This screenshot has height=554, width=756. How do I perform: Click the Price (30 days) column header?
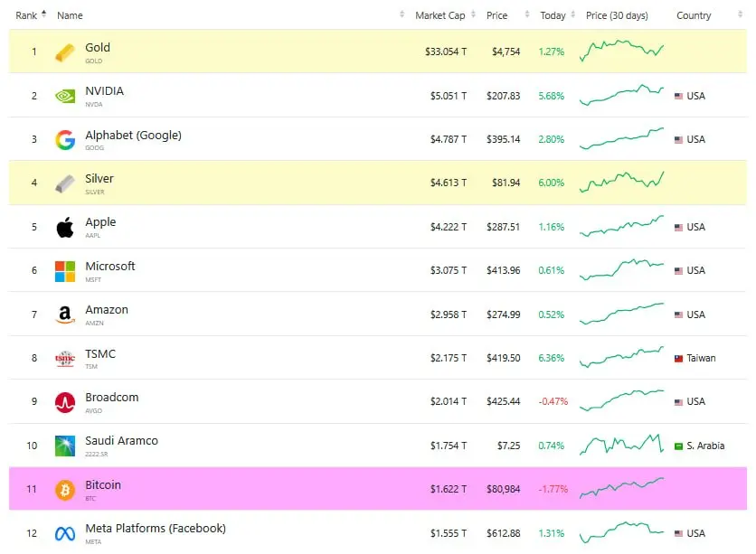point(617,15)
